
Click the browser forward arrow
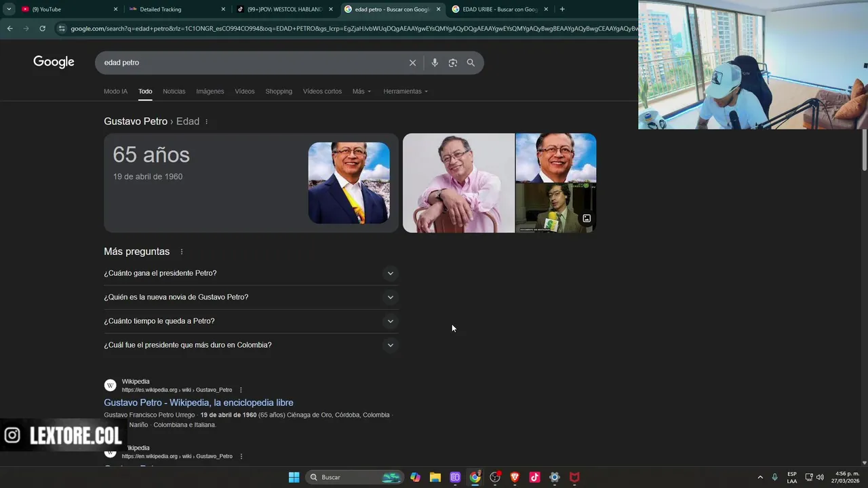click(26, 28)
